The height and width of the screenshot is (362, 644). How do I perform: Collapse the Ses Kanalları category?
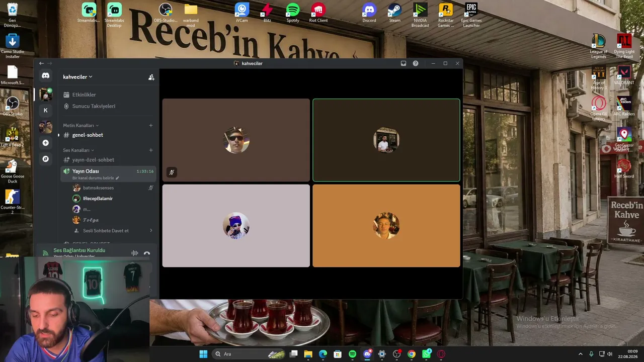click(x=78, y=150)
